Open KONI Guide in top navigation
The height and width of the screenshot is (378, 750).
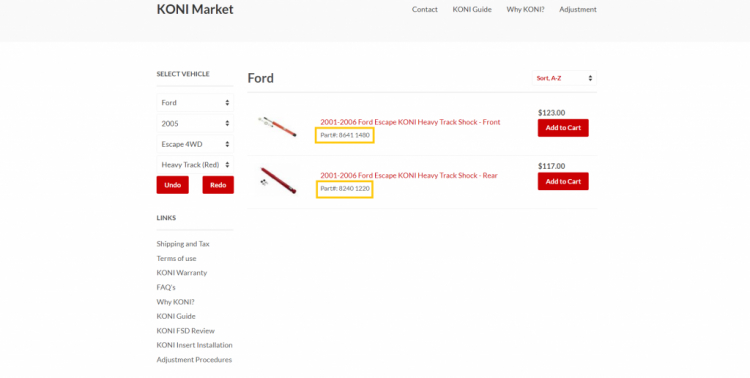[x=472, y=9]
